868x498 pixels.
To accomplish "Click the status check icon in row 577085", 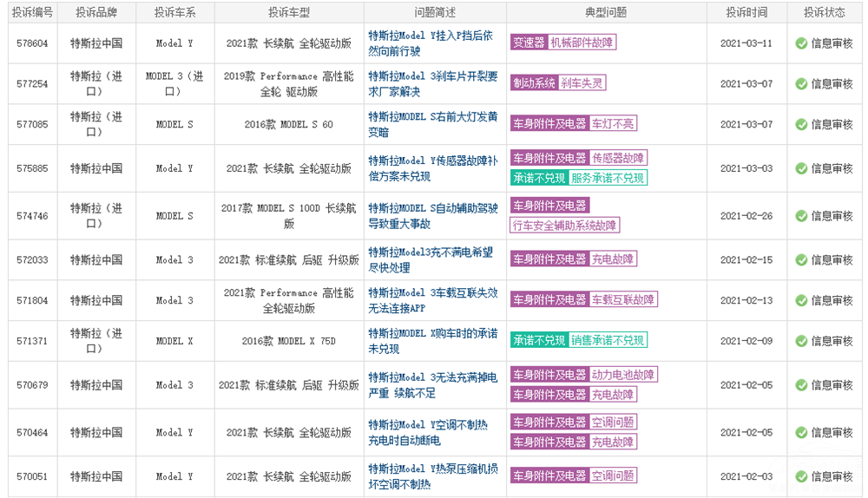I will coord(801,124).
